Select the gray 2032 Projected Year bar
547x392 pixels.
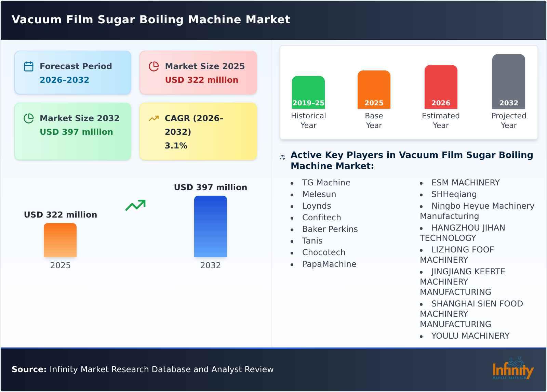[509, 81]
